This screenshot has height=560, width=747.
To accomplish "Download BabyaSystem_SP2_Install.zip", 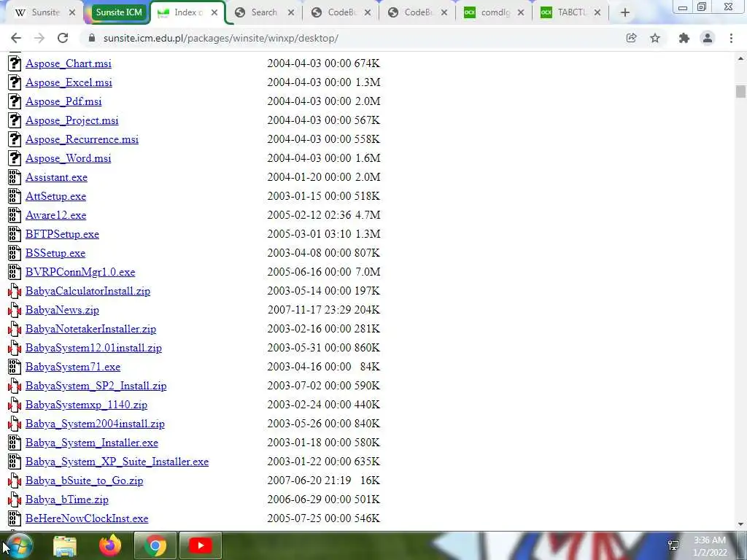I will (x=96, y=386).
